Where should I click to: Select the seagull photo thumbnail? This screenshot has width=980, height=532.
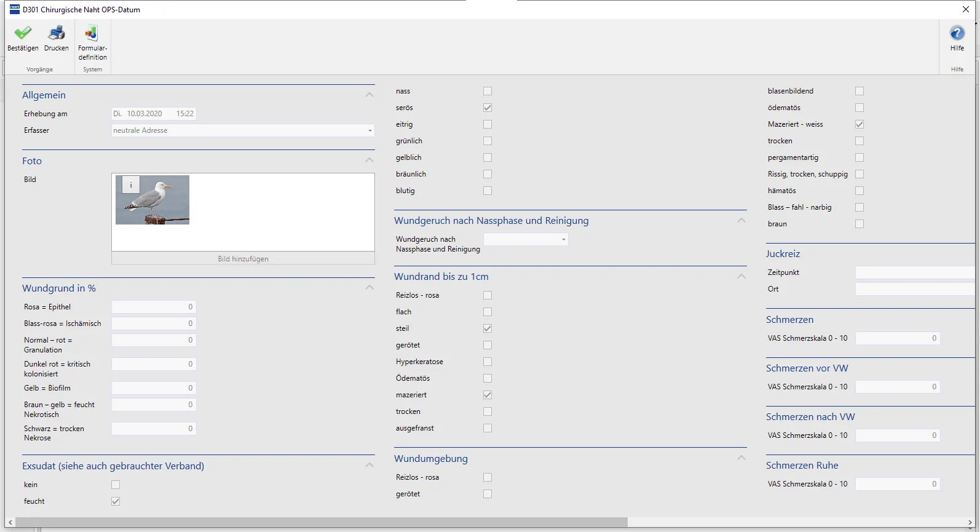pyautogui.click(x=152, y=200)
